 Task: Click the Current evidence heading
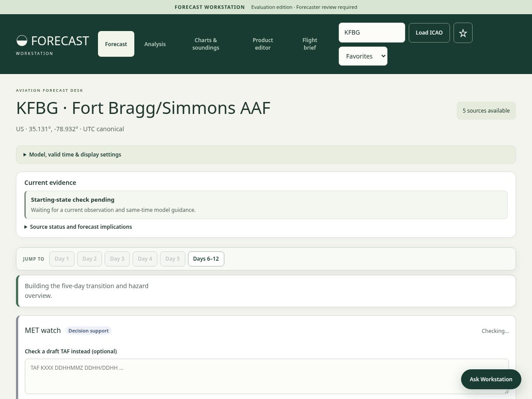pos(50,183)
